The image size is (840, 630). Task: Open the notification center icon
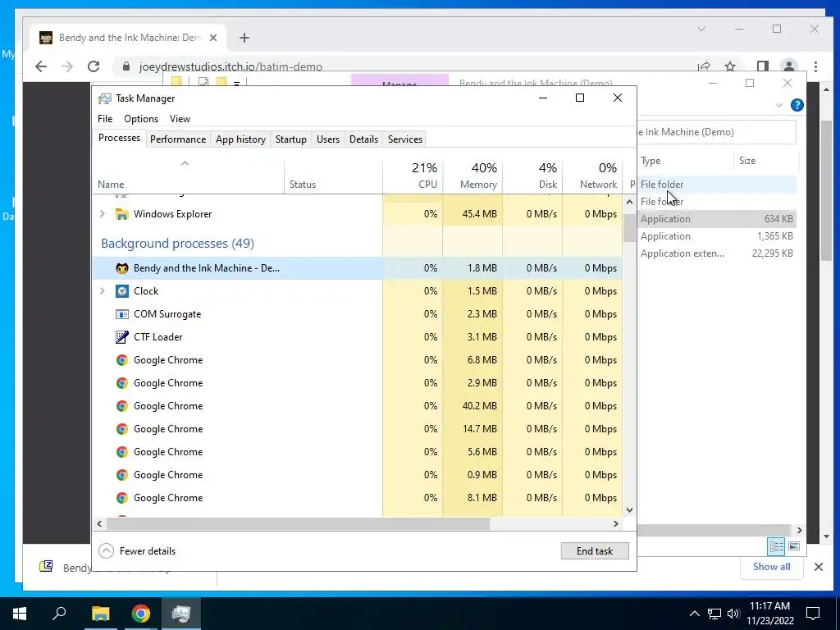(813, 614)
